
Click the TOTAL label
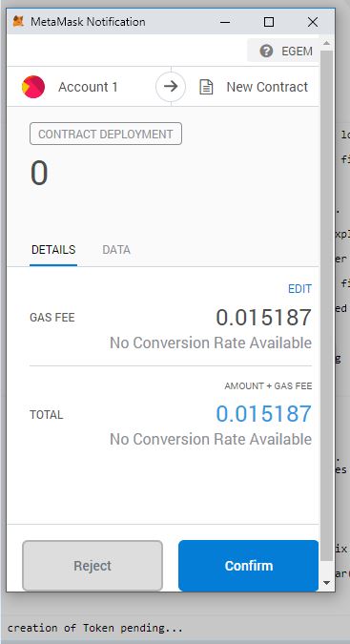click(47, 414)
